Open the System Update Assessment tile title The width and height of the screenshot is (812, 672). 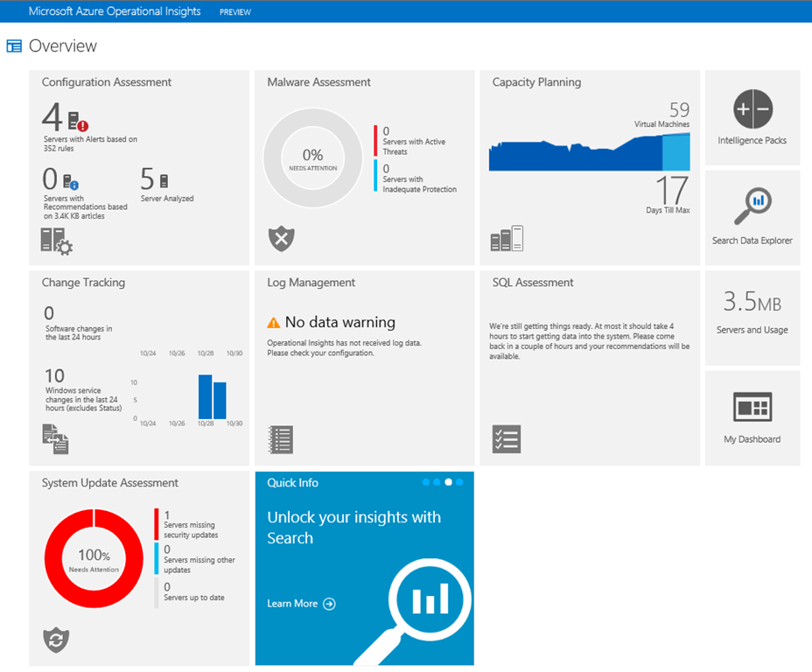click(x=109, y=483)
